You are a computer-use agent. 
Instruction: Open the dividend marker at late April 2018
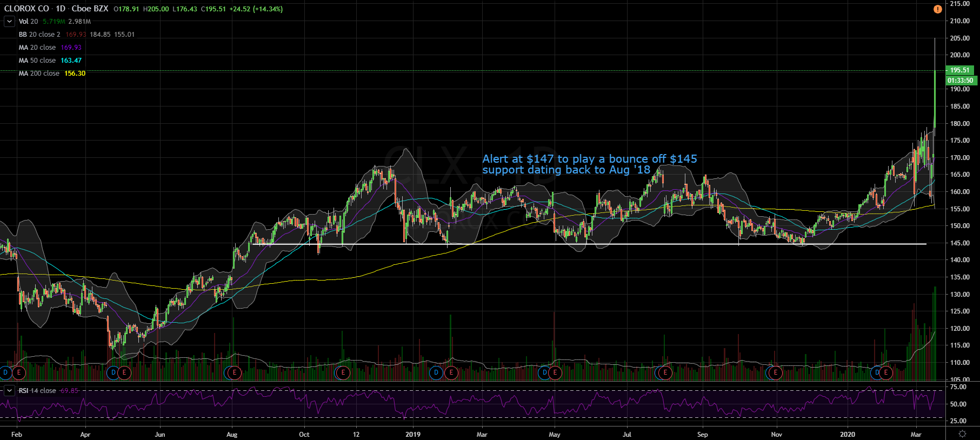113,372
